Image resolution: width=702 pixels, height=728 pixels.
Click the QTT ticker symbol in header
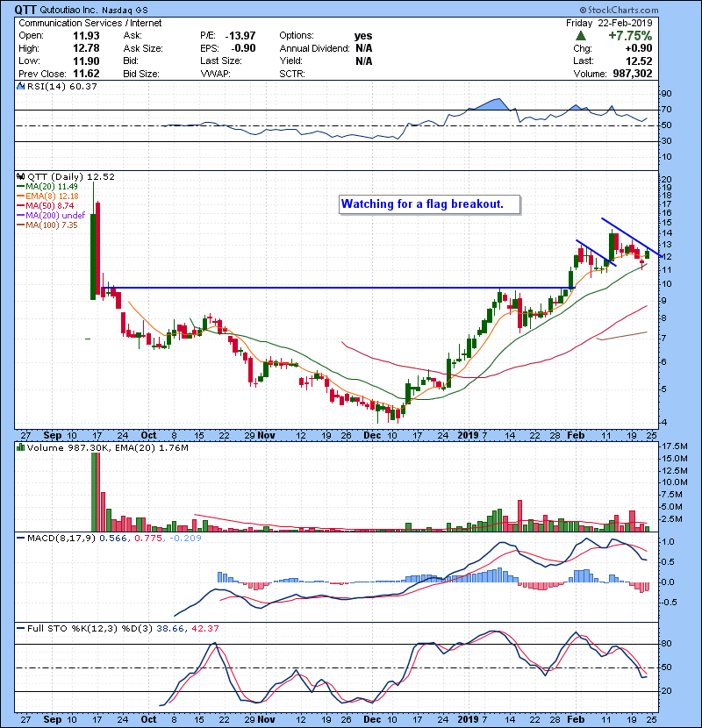[25, 10]
